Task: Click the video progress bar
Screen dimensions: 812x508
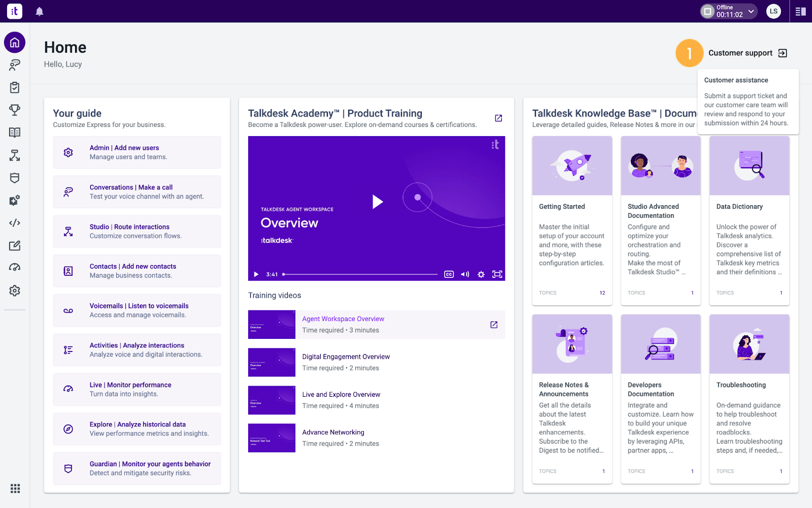Action: point(360,274)
